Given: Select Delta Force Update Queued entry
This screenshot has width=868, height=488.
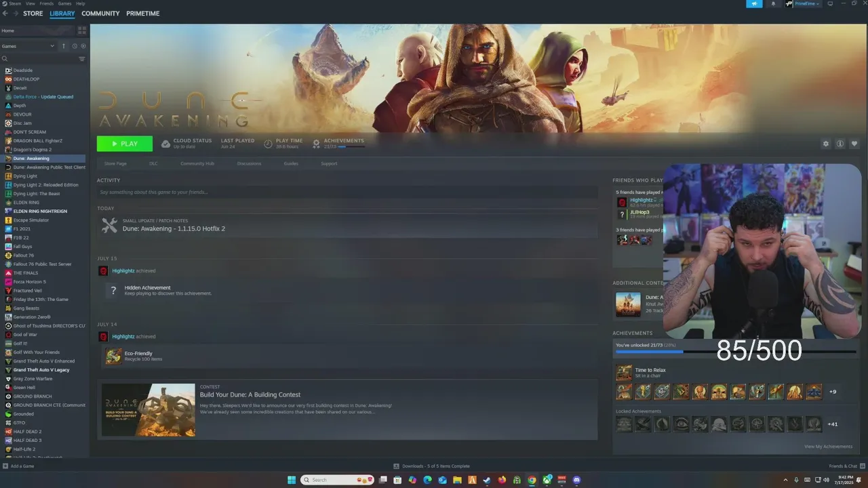Looking at the screenshot, I should (x=45, y=97).
